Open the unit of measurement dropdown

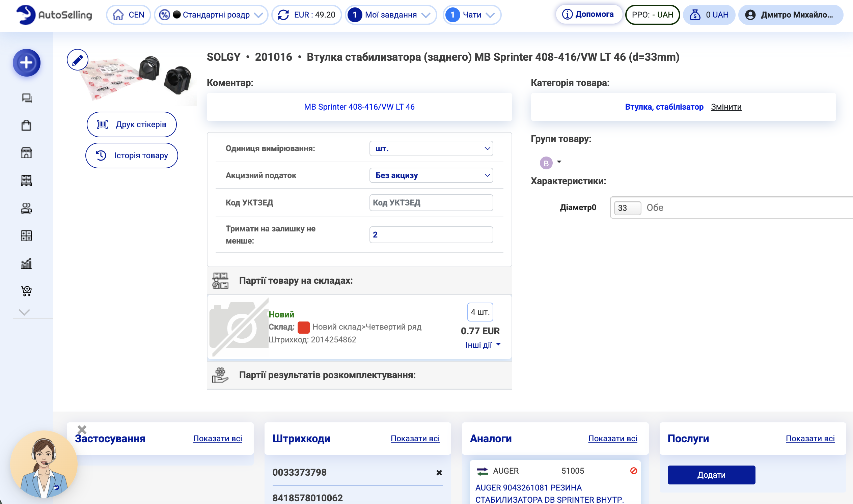click(431, 148)
